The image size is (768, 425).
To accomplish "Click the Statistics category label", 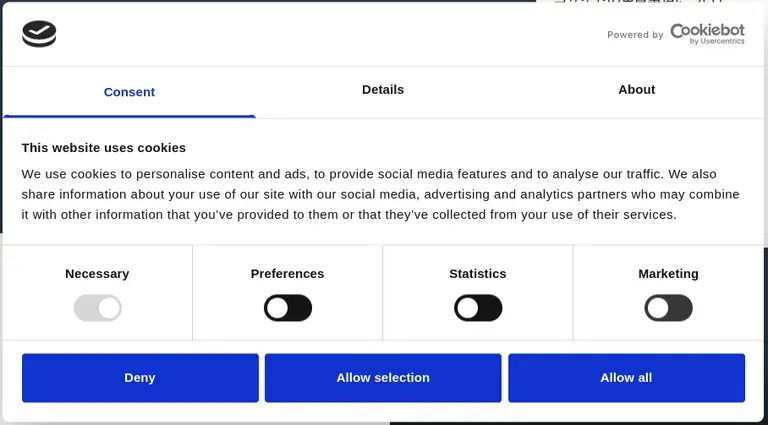I will coord(478,274).
